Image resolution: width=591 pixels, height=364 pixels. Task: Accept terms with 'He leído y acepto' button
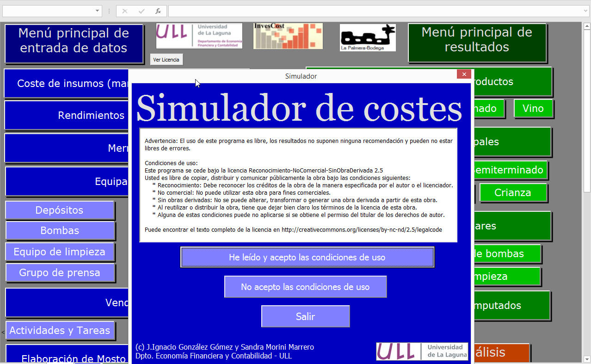[x=307, y=257]
